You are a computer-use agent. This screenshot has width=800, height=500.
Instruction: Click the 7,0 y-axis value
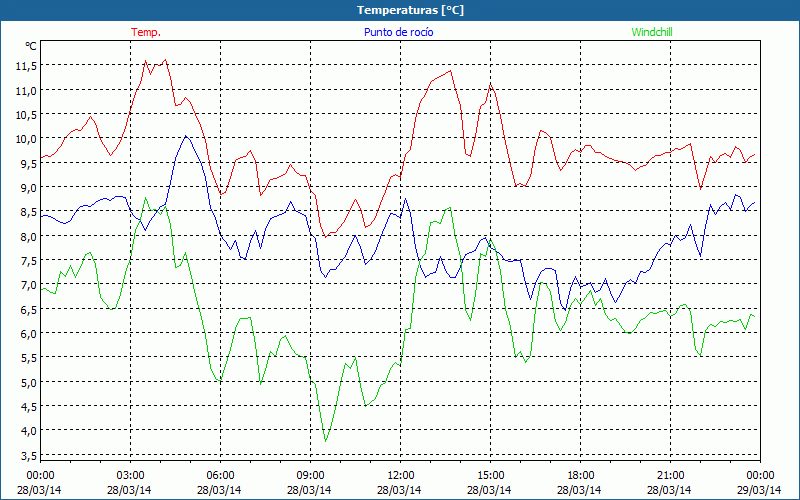[28, 285]
